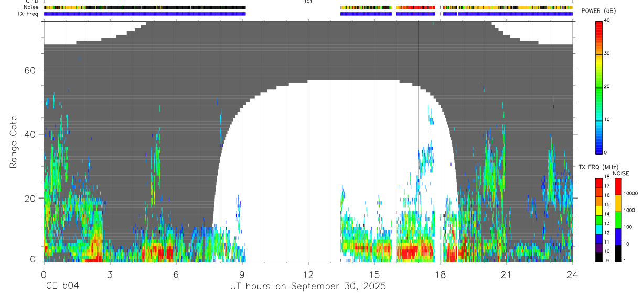Select red top of POWER colorbar
Viewport: 644px width, 297px height.
(x=598, y=26)
